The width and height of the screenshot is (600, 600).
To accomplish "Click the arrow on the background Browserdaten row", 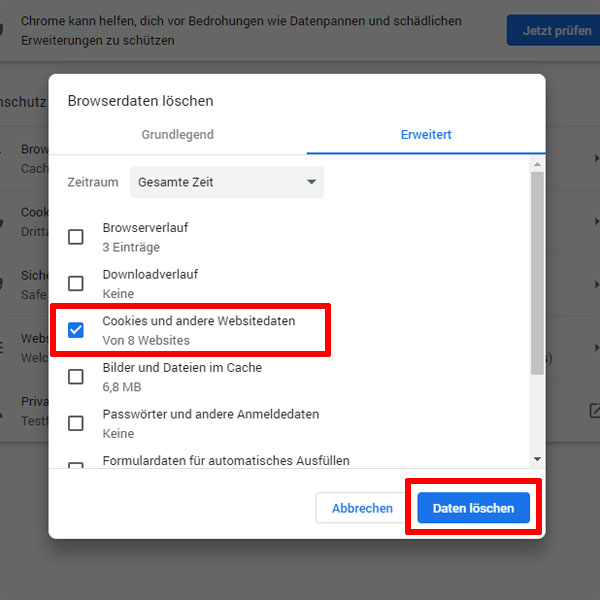I will point(597,159).
